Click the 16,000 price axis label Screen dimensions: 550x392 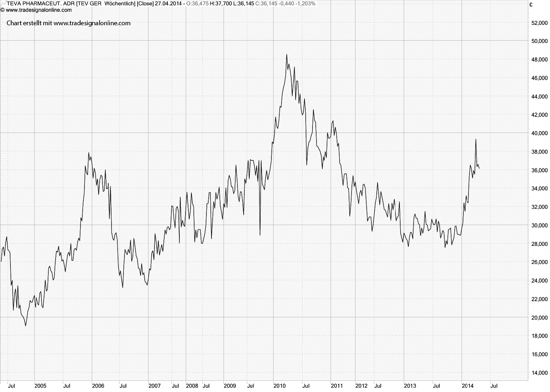[540, 354]
